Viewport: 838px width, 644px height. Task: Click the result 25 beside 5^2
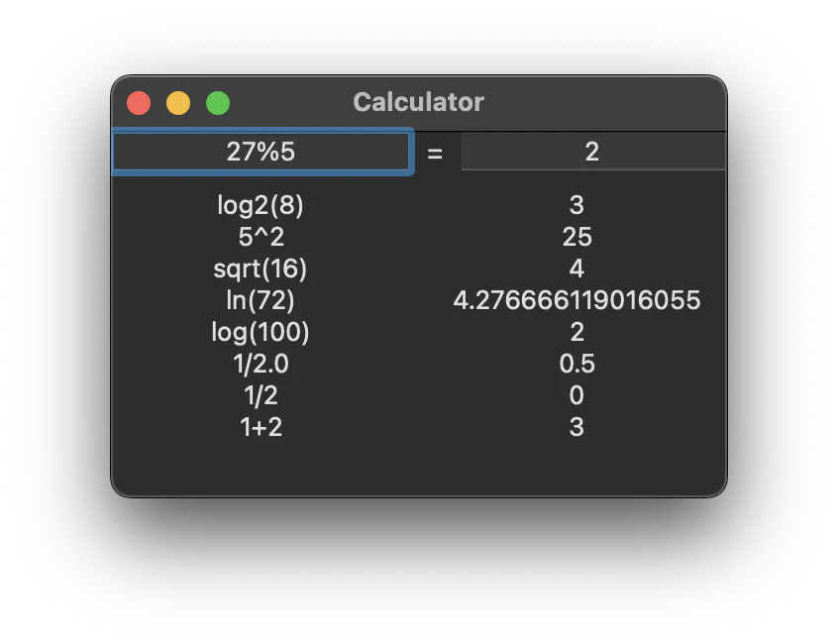pyautogui.click(x=577, y=237)
